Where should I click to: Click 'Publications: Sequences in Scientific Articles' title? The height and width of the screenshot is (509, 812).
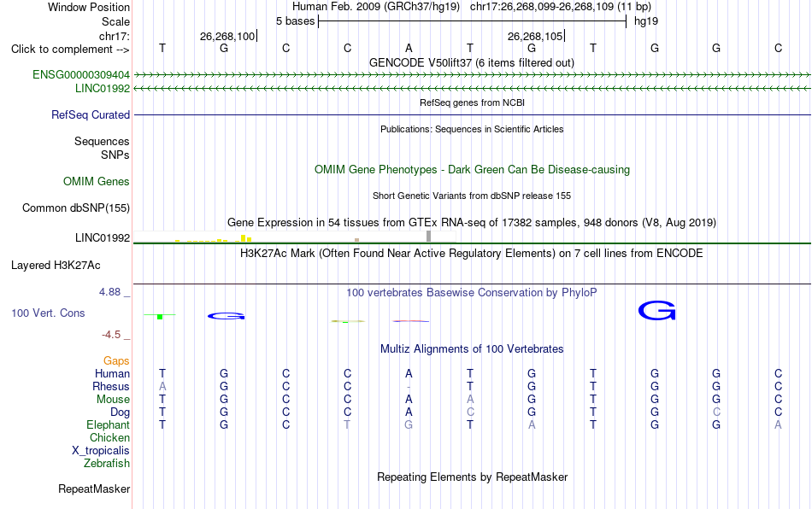(x=472, y=129)
